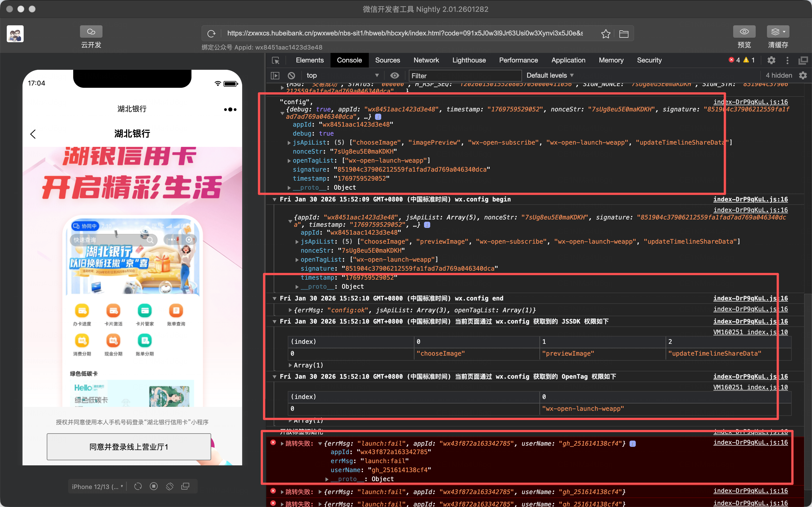Click the preview (预览) eye button
The image size is (812, 507).
pos(744,32)
